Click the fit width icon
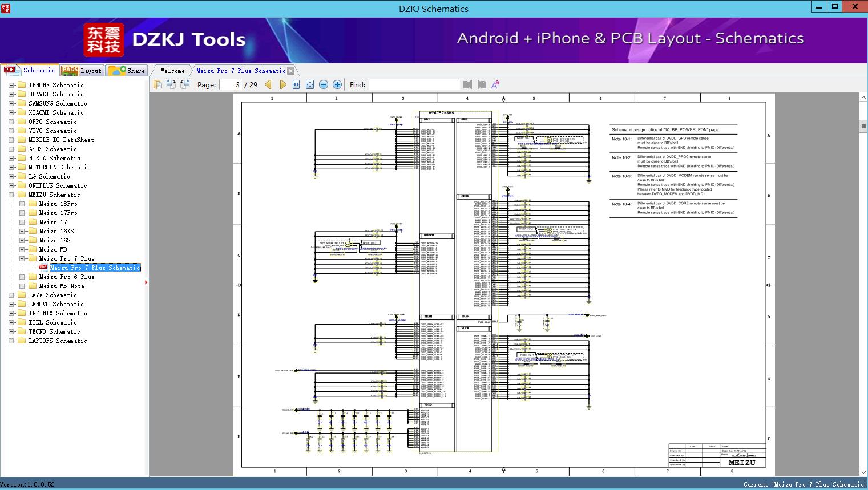 296,84
